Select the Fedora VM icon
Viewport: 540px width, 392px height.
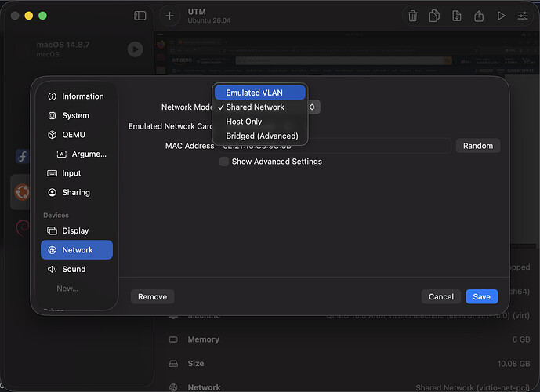23,156
